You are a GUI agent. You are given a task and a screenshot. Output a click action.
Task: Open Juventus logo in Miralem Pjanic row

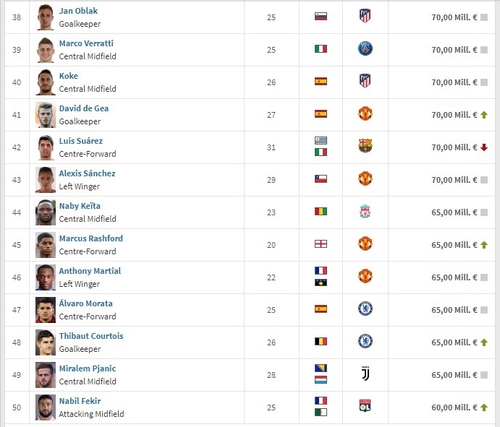pos(365,374)
